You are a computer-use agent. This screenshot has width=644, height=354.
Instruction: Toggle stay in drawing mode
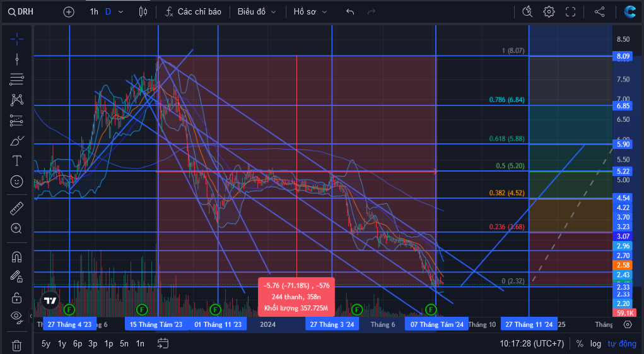point(17,277)
